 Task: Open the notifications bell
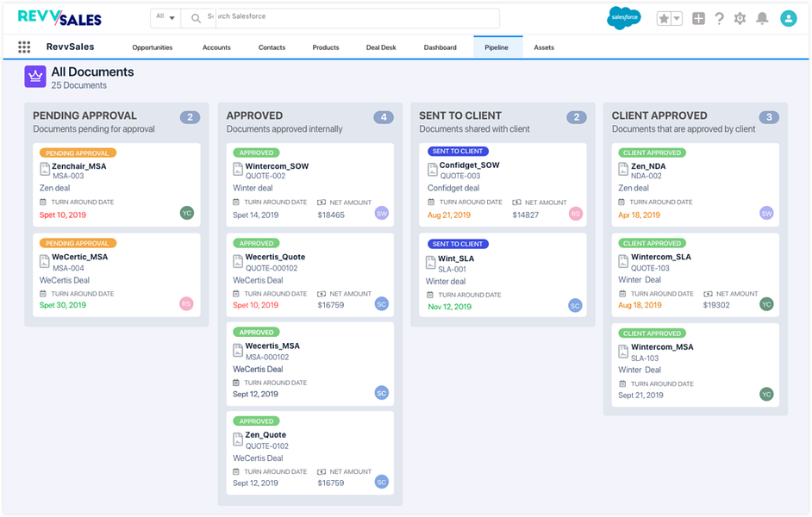[762, 19]
